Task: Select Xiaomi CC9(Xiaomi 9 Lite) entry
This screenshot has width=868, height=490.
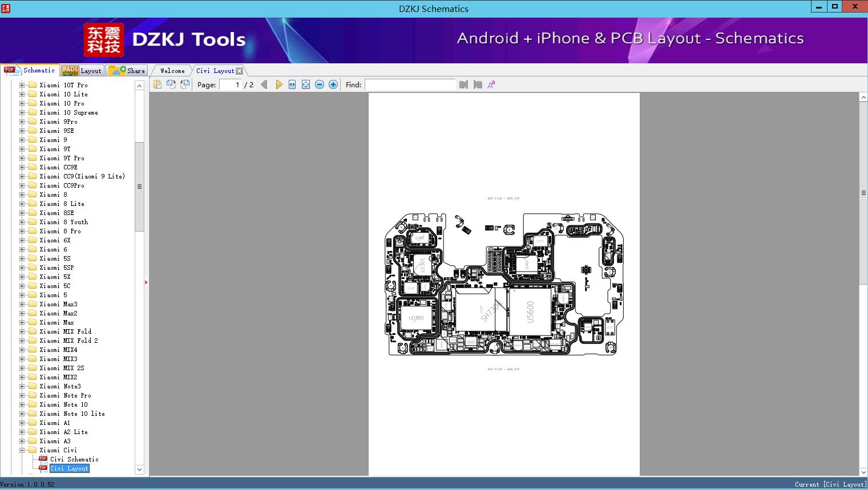Action: 82,176
